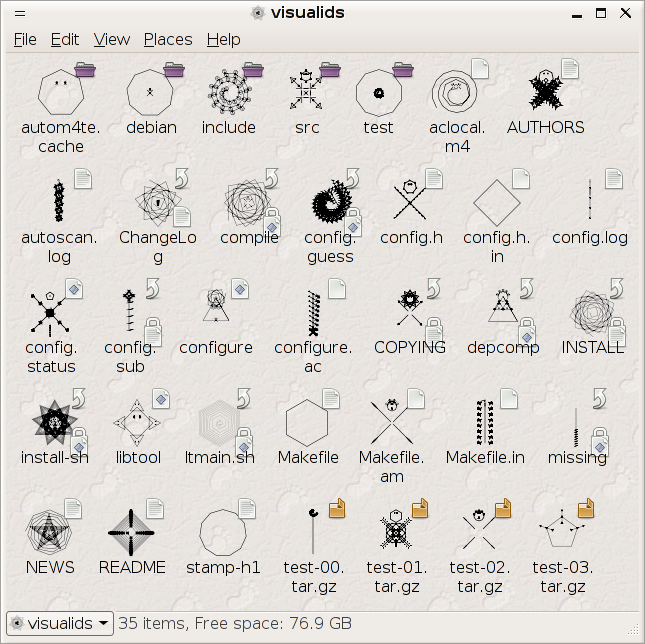The width and height of the screenshot is (645, 644).
Task: Click the COPYING file icon
Action: coord(410,307)
